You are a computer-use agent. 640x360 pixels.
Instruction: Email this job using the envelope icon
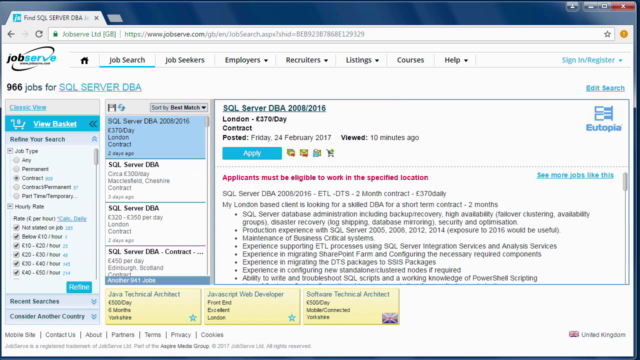(304, 153)
